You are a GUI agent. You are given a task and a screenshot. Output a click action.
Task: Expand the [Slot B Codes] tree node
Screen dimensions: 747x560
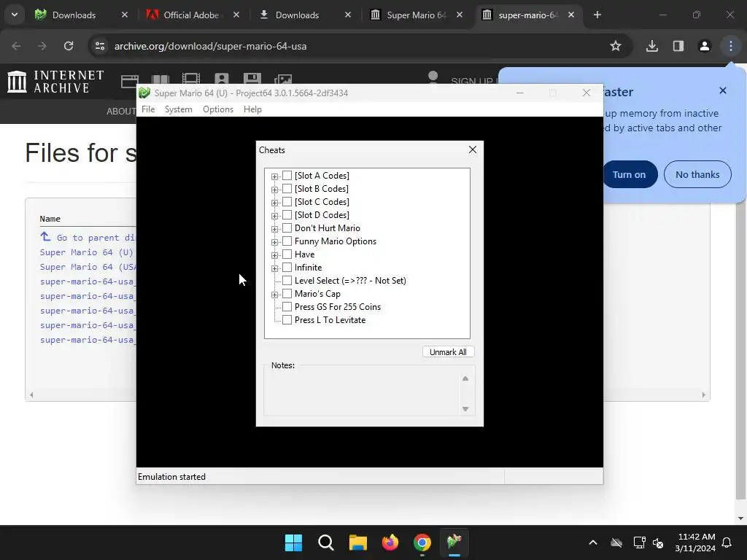(274, 190)
